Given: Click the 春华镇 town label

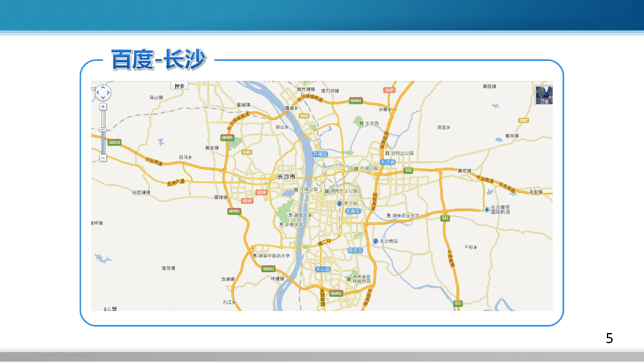Looking at the screenshot, I should (512, 136).
